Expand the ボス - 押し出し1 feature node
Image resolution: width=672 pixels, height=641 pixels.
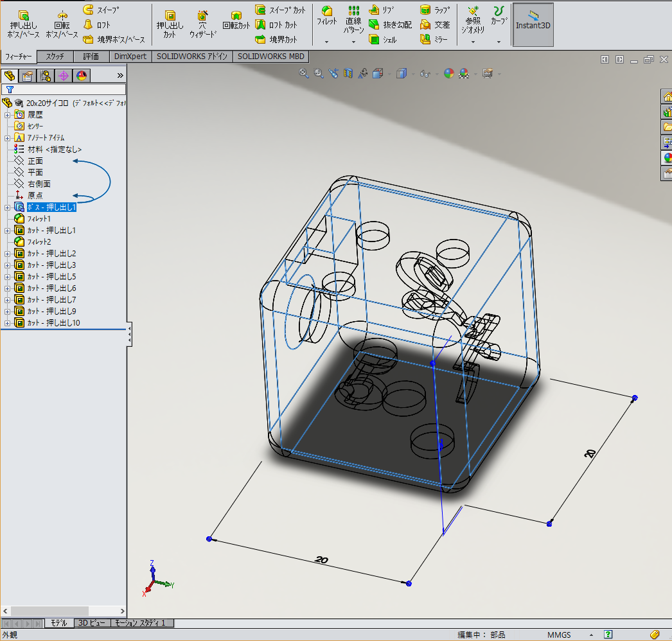7,207
